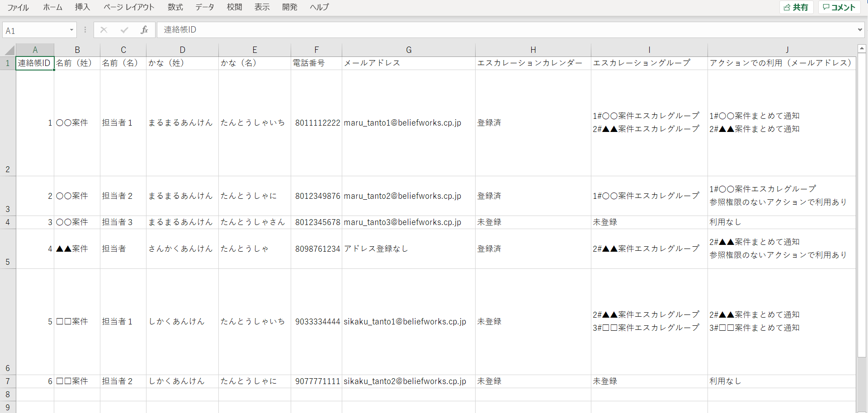Select column I header
The height and width of the screenshot is (413, 868).
coord(650,50)
